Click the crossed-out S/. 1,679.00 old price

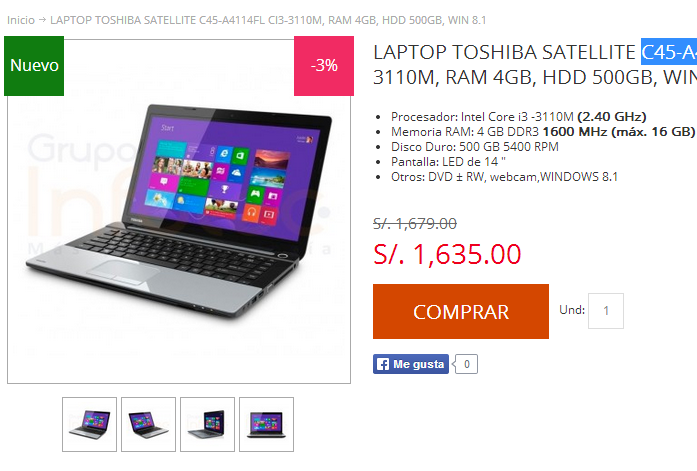415,224
